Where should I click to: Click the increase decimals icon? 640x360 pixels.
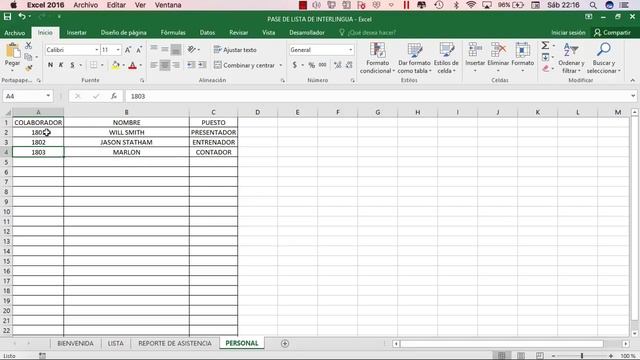pos(338,65)
